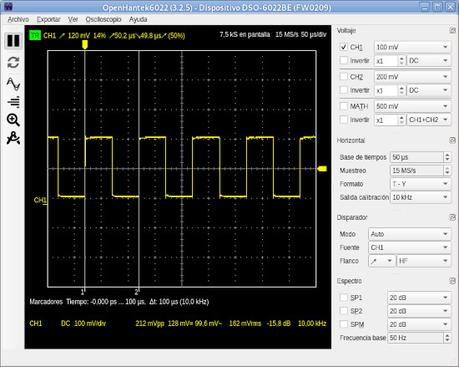Uncheck the CH1 channel checkbox
The image size is (459, 367).
(344, 47)
